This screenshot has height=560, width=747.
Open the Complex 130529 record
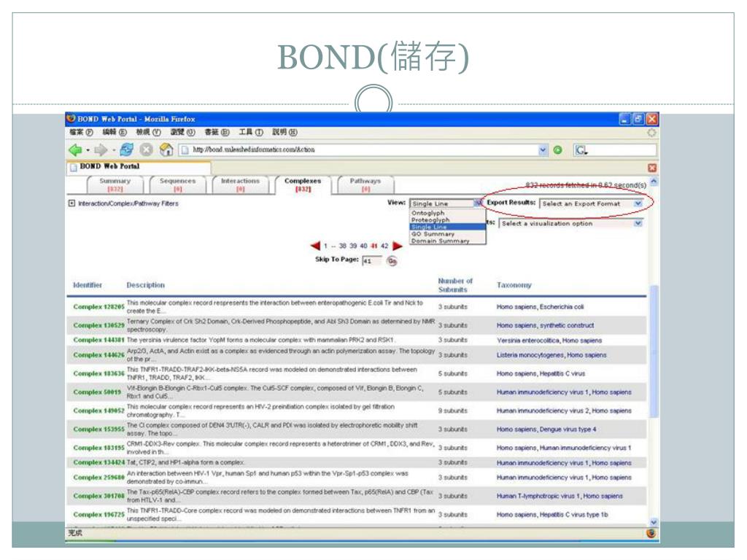pos(98,325)
